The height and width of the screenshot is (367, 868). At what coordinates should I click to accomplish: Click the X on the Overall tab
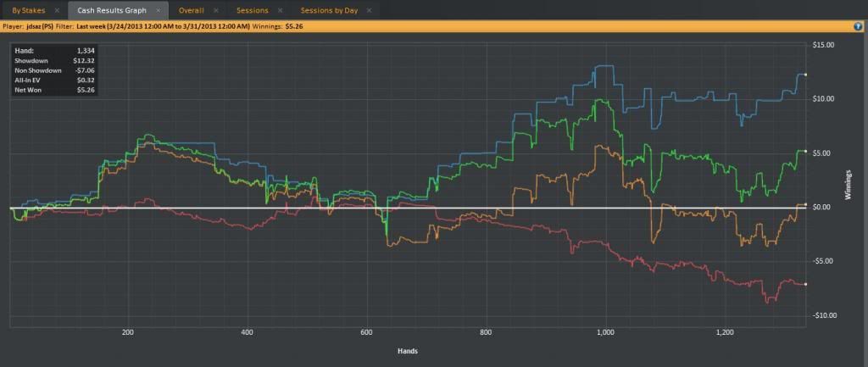coord(216,10)
